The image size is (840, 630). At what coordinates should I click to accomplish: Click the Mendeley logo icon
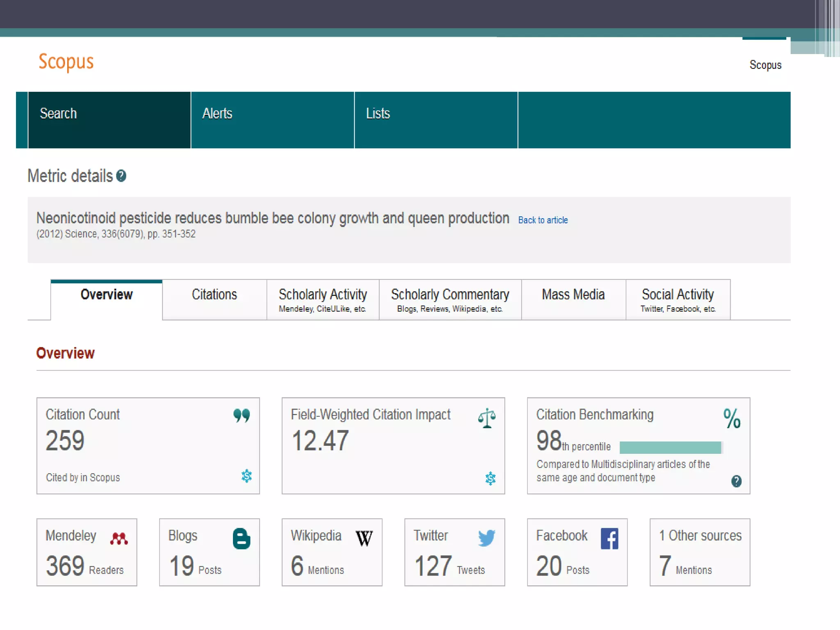click(x=119, y=539)
